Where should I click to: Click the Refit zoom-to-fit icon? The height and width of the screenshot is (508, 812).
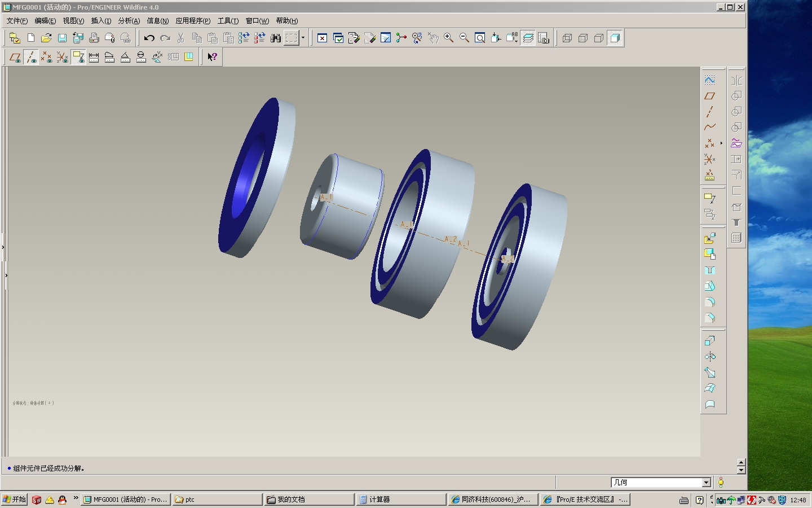coord(480,38)
